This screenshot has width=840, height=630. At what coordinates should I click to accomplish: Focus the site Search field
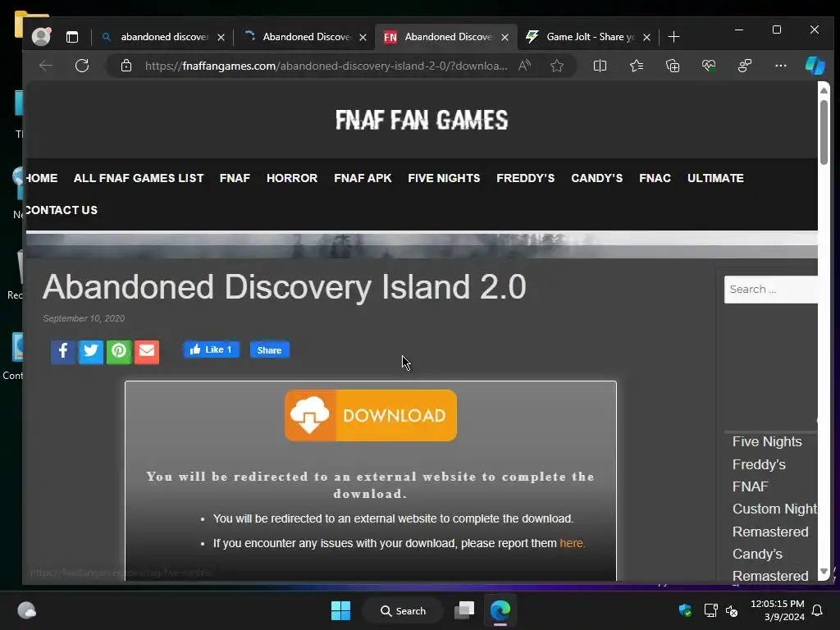click(x=771, y=290)
